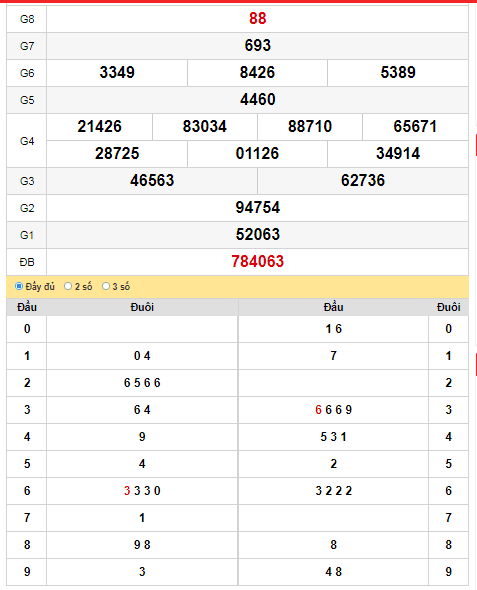Click G4 result 34914
Image resolution: width=477 pixels, height=590 pixels.
click(x=398, y=154)
